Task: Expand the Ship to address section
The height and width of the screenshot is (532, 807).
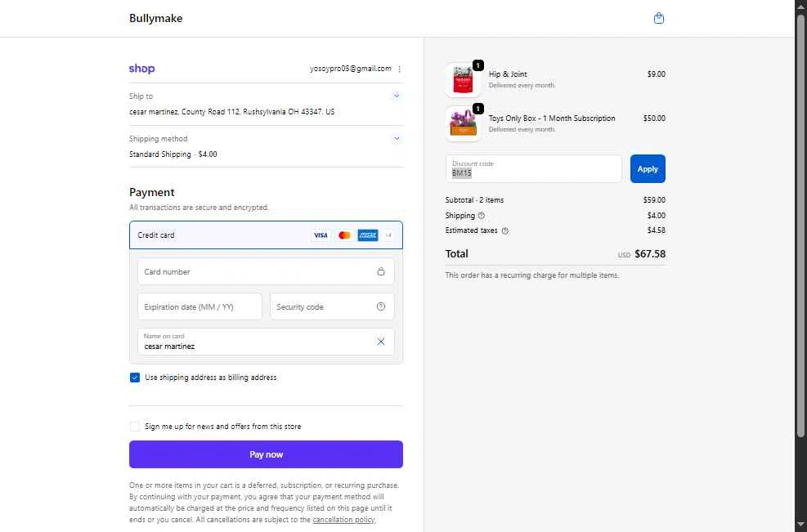Action: click(x=397, y=96)
